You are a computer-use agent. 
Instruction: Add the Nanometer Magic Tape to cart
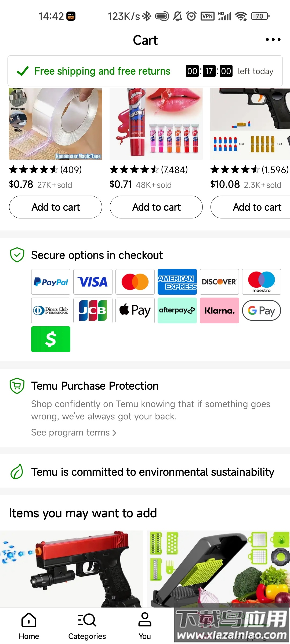click(x=56, y=207)
